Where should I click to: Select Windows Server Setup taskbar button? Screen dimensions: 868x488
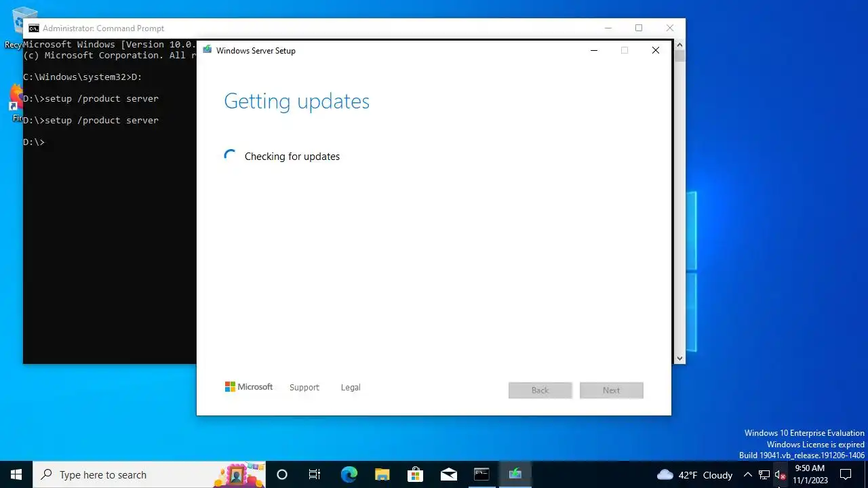(x=515, y=474)
